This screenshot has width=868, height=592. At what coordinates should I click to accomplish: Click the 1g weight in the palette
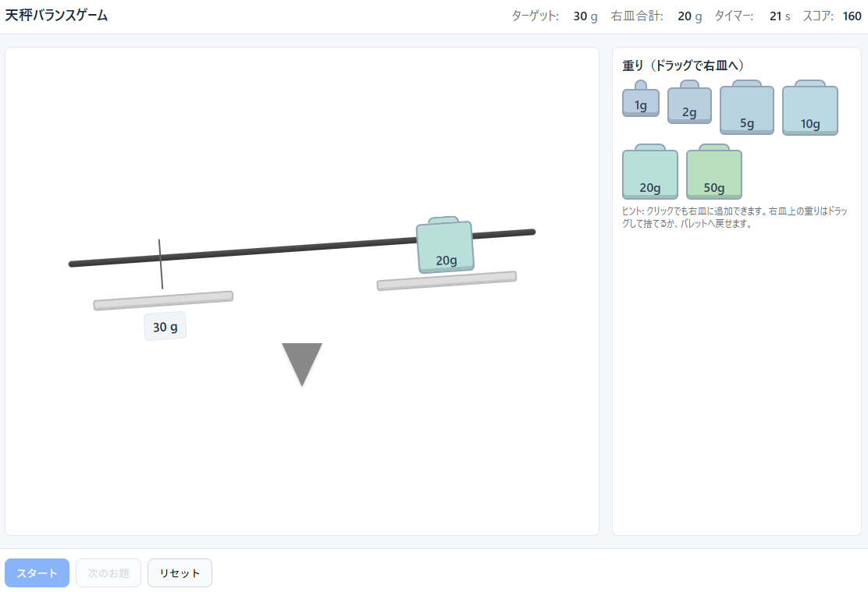[x=640, y=103]
